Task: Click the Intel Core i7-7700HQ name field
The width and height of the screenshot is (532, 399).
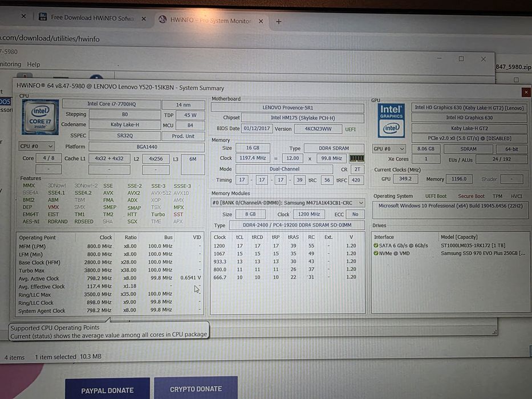Action: click(x=112, y=104)
